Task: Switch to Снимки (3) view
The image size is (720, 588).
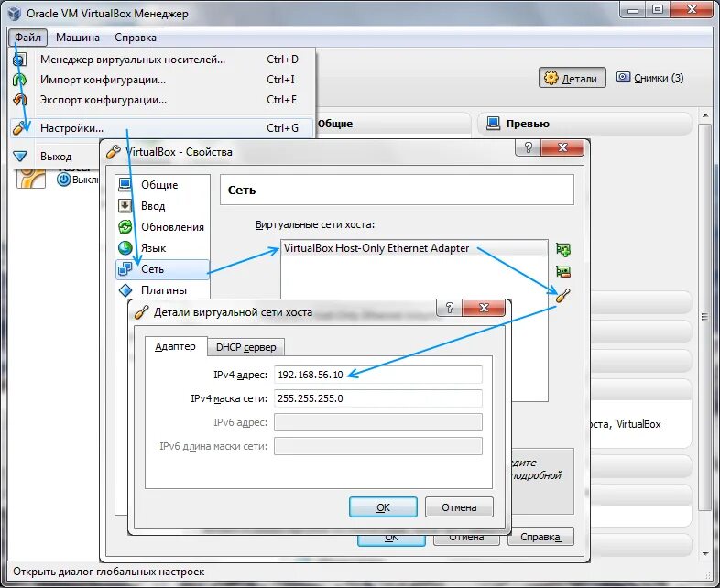Action: [x=649, y=78]
